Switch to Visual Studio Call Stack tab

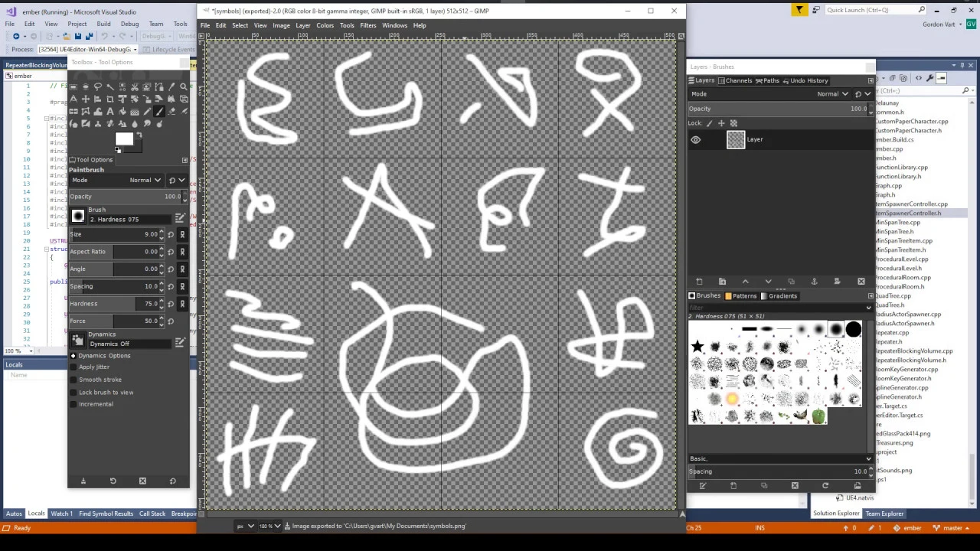click(152, 514)
